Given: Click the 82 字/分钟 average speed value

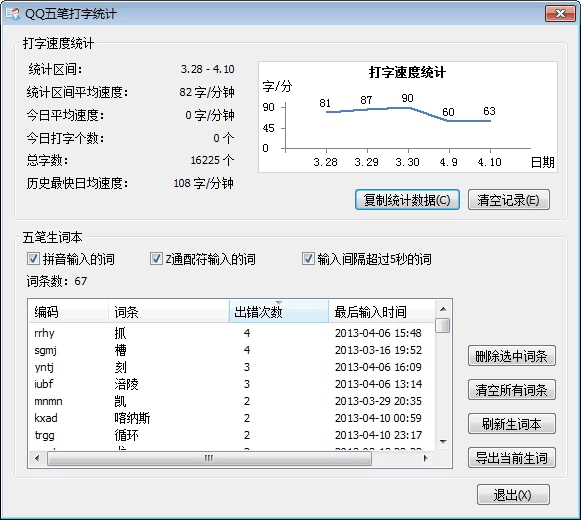Looking at the screenshot, I should [207, 92].
